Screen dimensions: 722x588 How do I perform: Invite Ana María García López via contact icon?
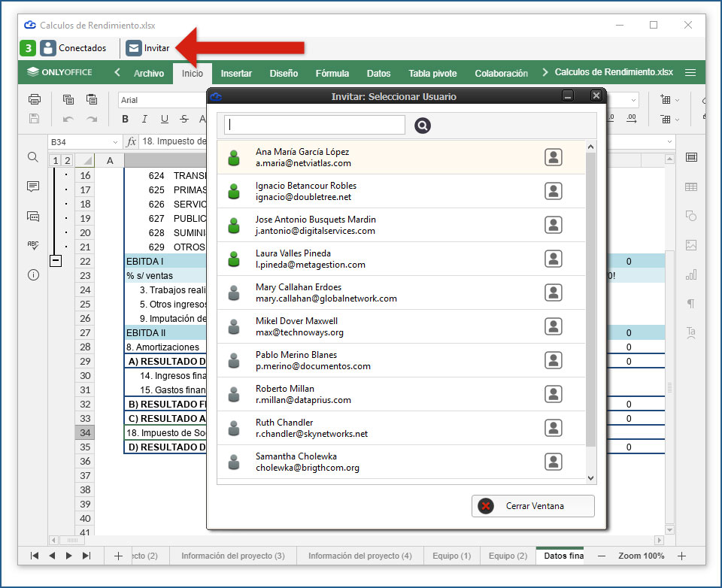click(x=553, y=157)
